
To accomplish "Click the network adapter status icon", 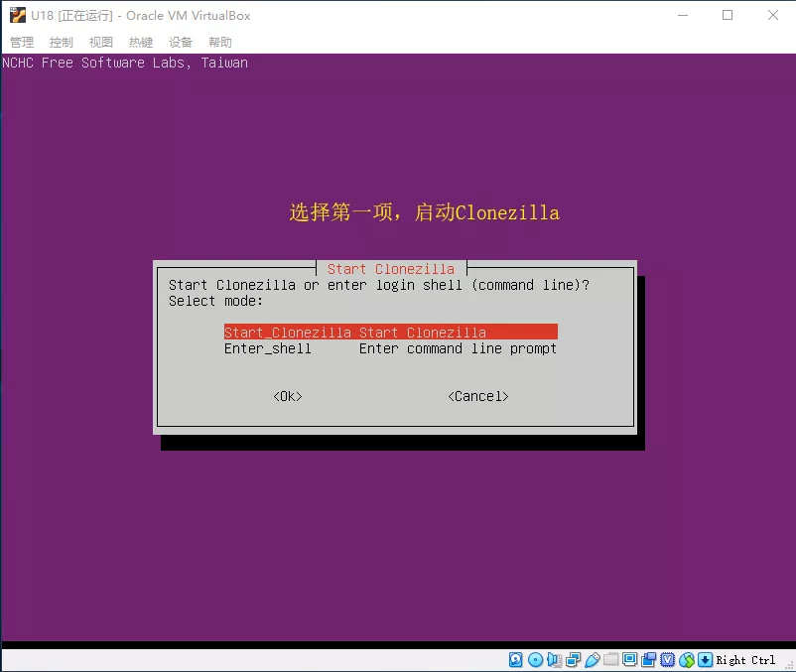I will (x=573, y=659).
